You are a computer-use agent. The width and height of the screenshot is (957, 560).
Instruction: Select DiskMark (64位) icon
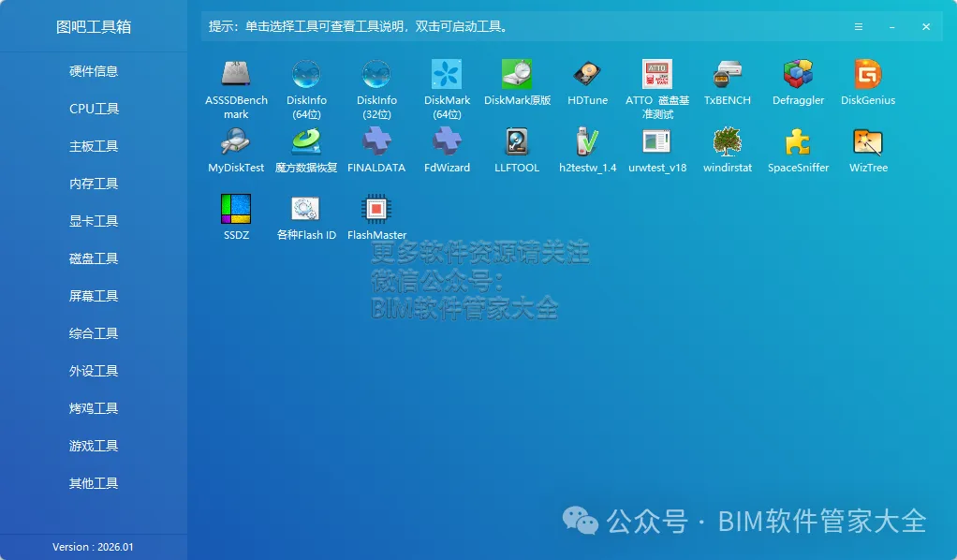pos(447,74)
